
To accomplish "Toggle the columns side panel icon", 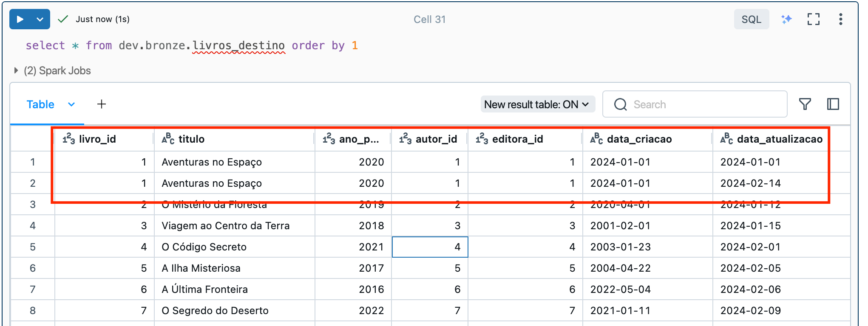I will tap(833, 104).
